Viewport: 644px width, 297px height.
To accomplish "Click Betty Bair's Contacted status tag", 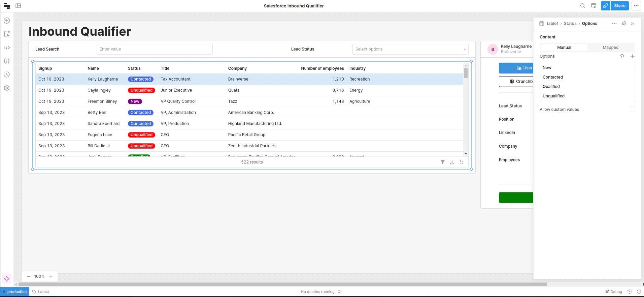I will [x=141, y=113].
